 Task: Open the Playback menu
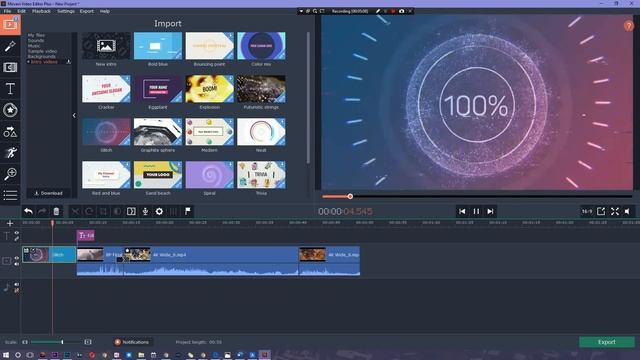(x=41, y=11)
